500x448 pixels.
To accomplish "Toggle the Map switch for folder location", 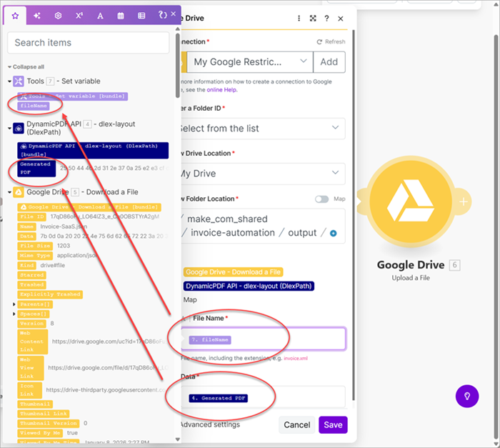I will pyautogui.click(x=321, y=199).
